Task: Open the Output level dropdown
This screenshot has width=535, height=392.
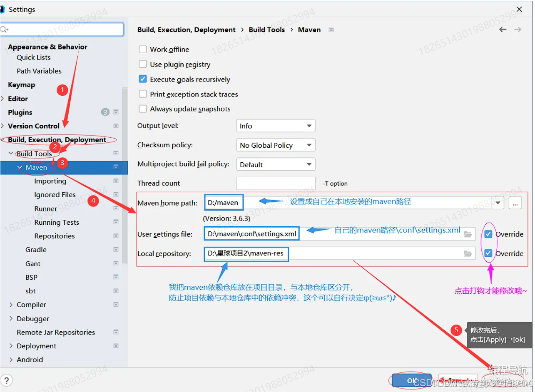Action: (276, 126)
